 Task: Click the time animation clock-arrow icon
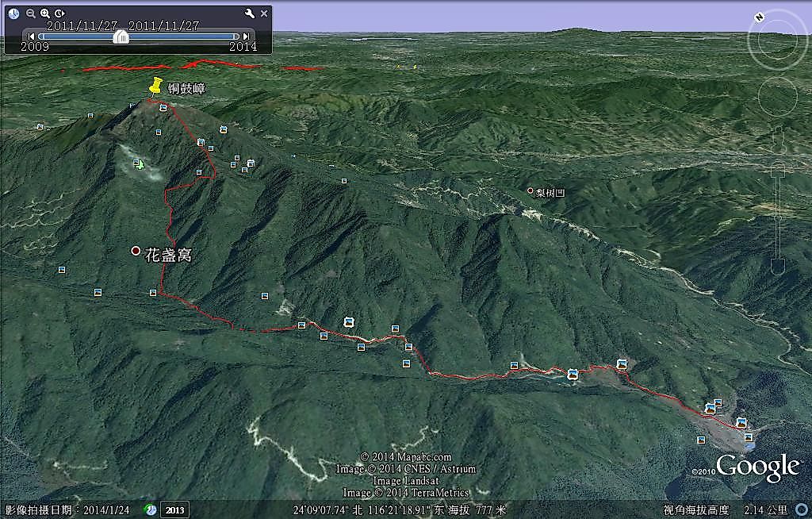[59, 13]
